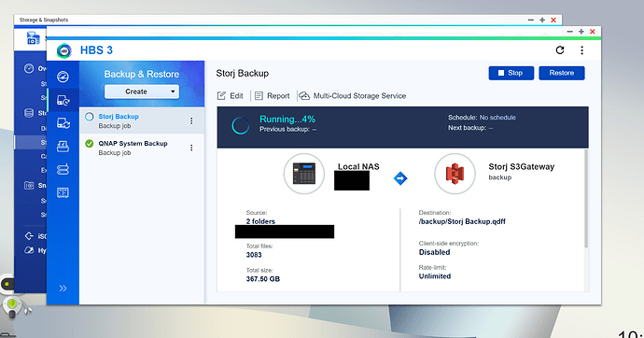Click the Running...4% status text

[x=287, y=120]
